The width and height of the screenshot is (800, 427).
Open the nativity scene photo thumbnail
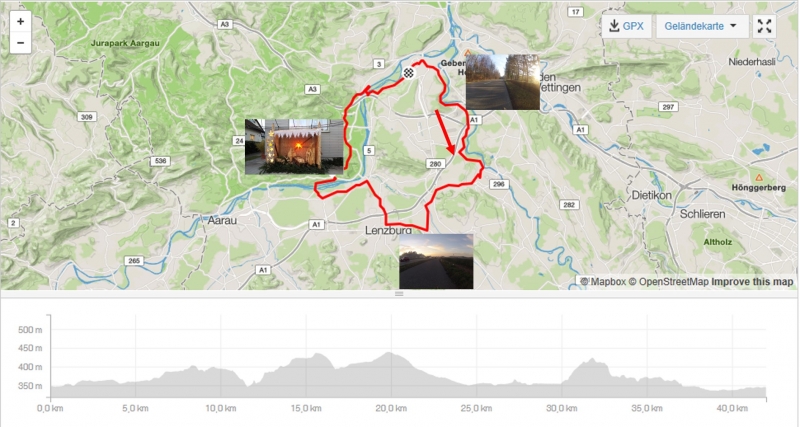[x=294, y=147]
